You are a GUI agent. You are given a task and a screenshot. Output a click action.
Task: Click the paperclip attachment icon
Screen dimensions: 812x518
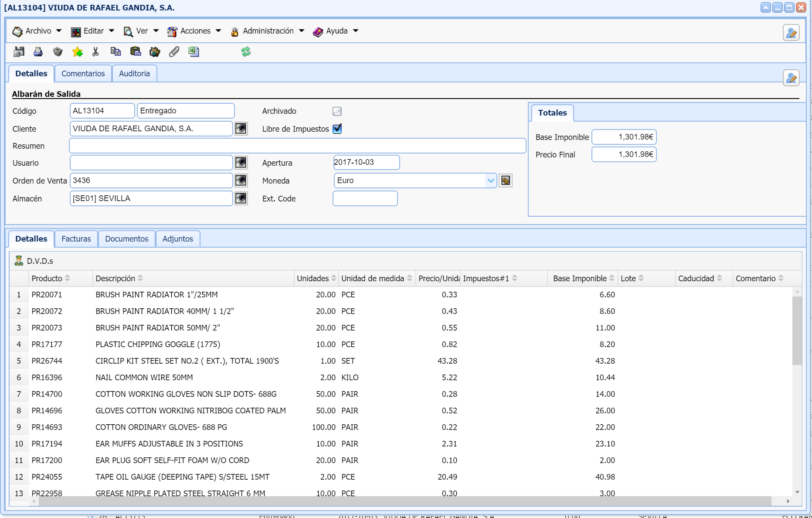(x=174, y=52)
